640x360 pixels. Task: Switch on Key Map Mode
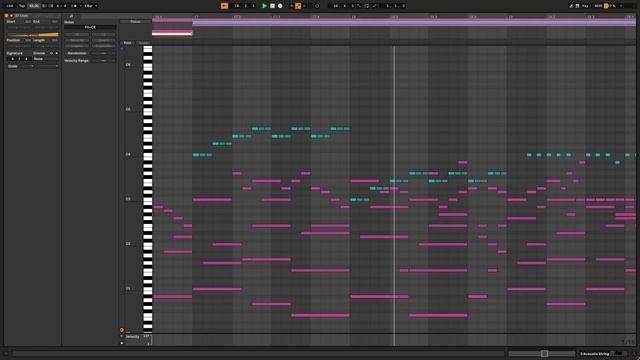coord(585,6)
